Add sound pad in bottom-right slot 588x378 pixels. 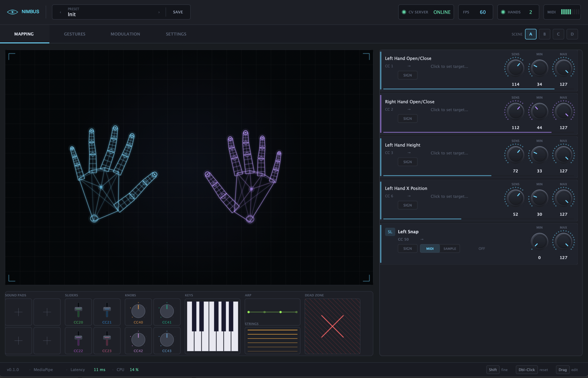coord(47,341)
